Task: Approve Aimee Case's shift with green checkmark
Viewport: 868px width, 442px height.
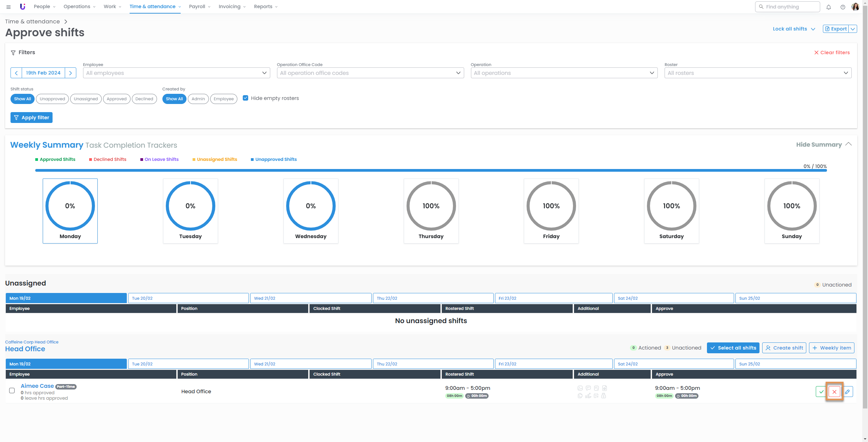Action: [x=821, y=392]
